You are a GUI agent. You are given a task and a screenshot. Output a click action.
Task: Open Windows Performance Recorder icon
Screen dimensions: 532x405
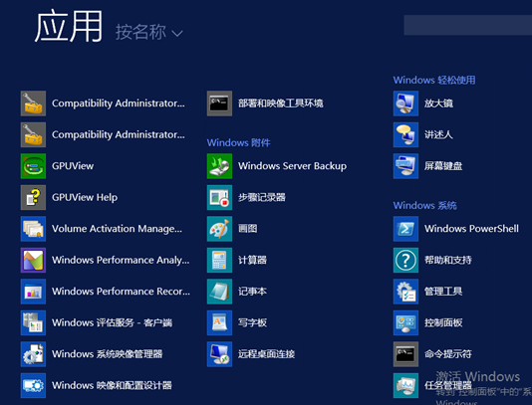(x=33, y=292)
